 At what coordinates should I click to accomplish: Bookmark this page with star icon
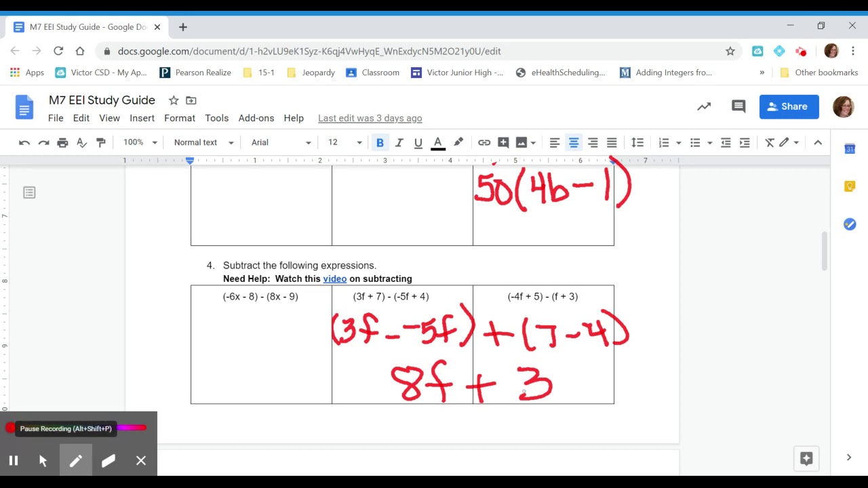point(730,51)
